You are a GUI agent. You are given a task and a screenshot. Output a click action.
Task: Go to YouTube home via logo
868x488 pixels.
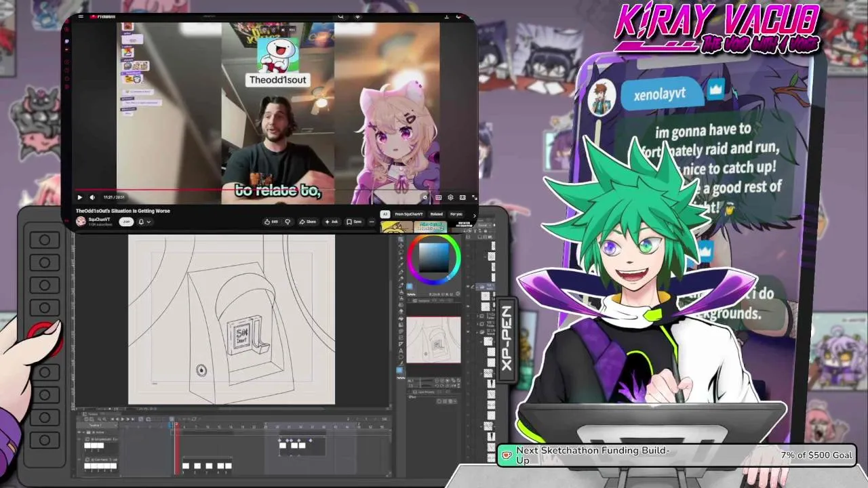[103, 16]
